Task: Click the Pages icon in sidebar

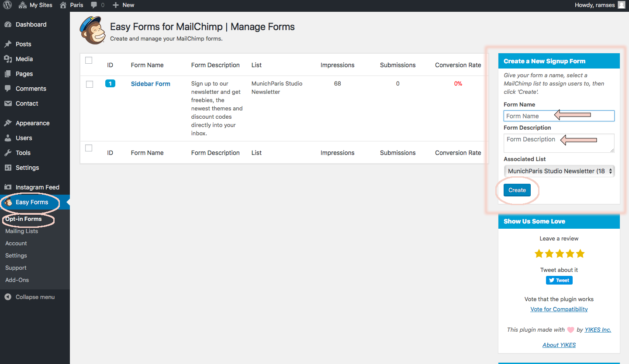Action: 8,74
